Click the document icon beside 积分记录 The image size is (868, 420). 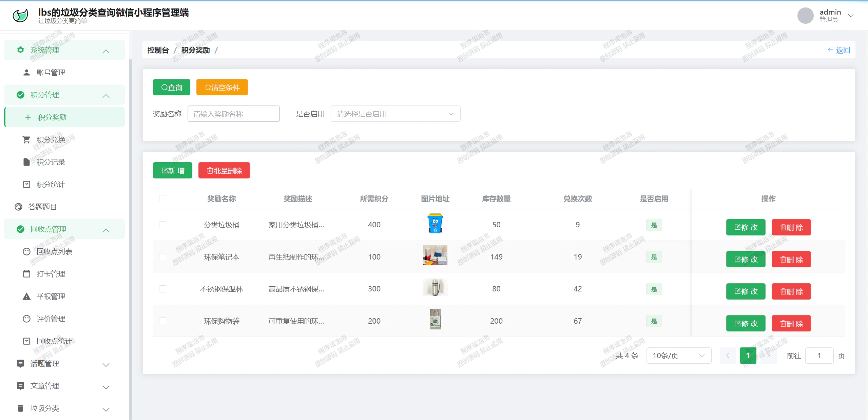(x=26, y=162)
